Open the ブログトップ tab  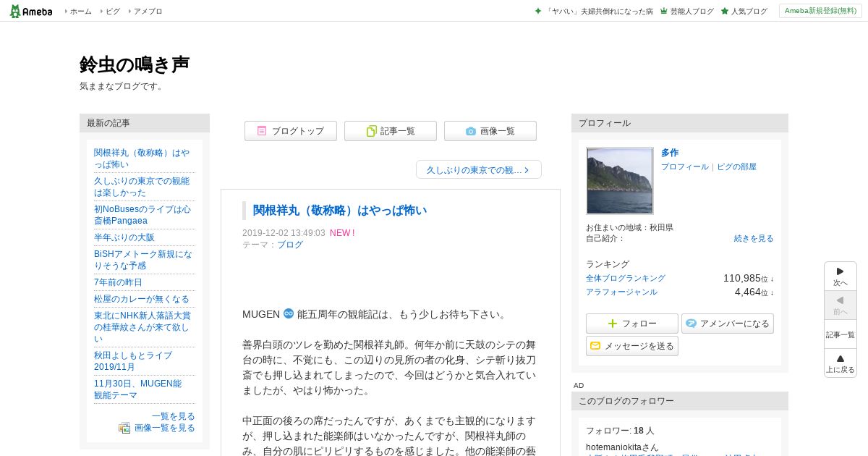[x=291, y=131]
